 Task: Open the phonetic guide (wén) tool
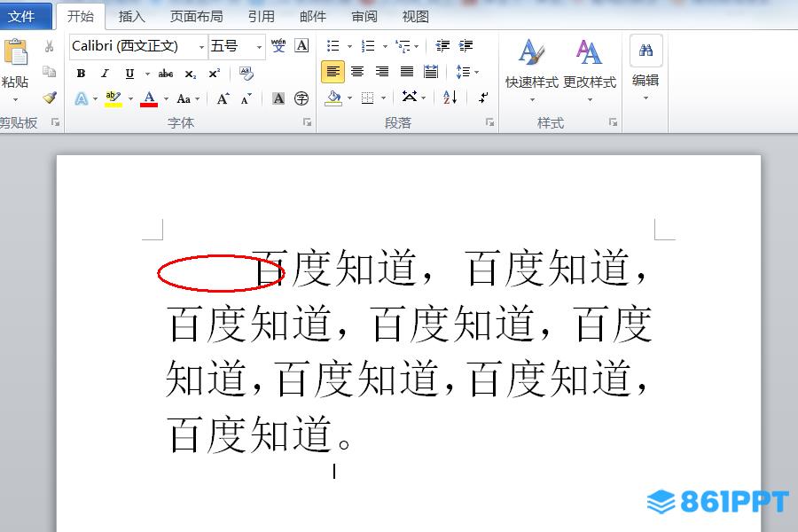click(x=278, y=46)
